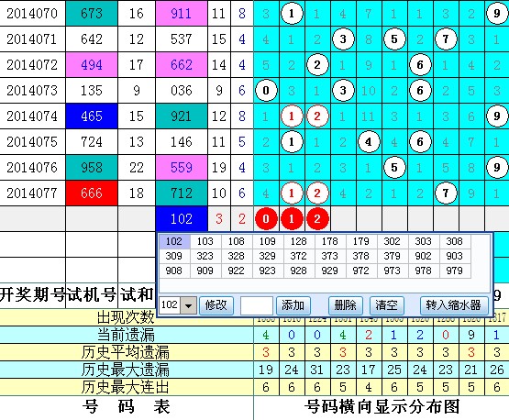
Task: Focus the empty input field beside 添加
Action: pyautogui.click(x=257, y=305)
